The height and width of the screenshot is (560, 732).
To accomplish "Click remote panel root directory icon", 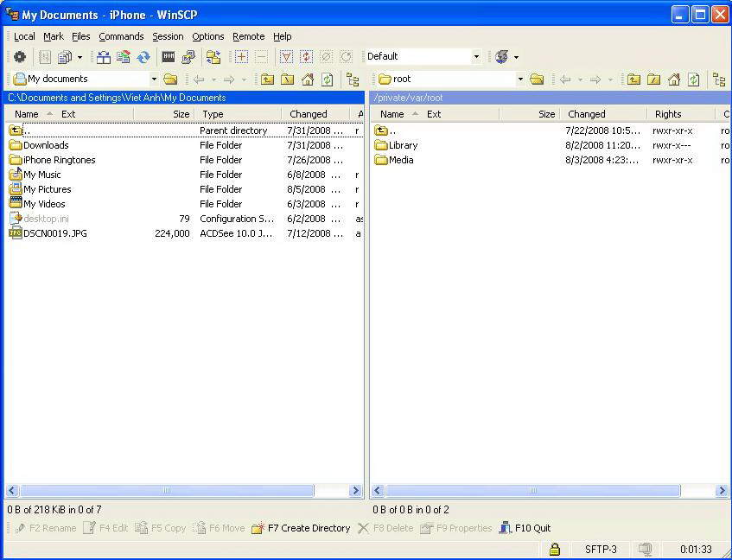I will coord(653,80).
